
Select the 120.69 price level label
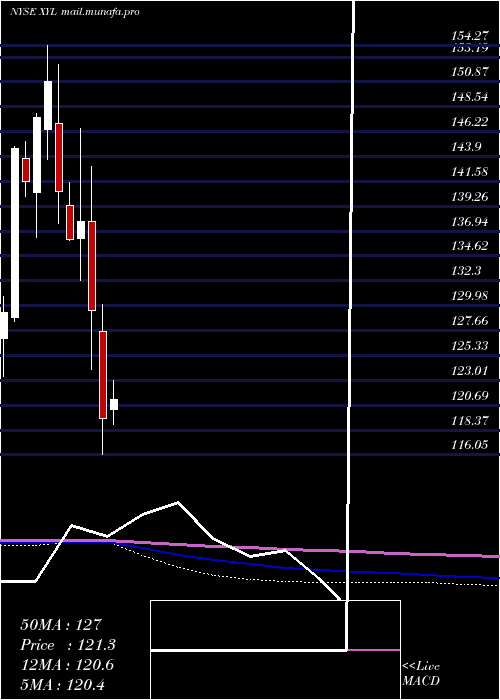470,396
